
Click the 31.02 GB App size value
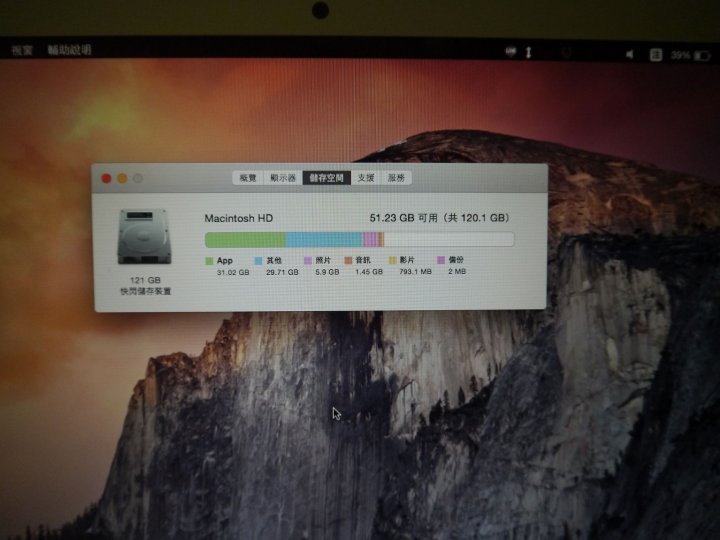(233, 272)
